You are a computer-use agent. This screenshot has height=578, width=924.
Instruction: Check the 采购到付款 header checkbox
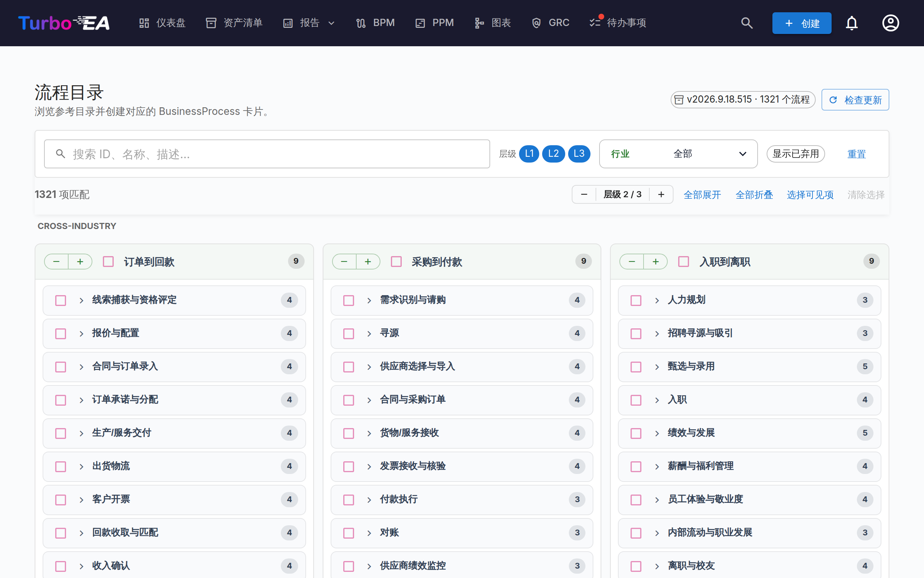click(x=396, y=262)
